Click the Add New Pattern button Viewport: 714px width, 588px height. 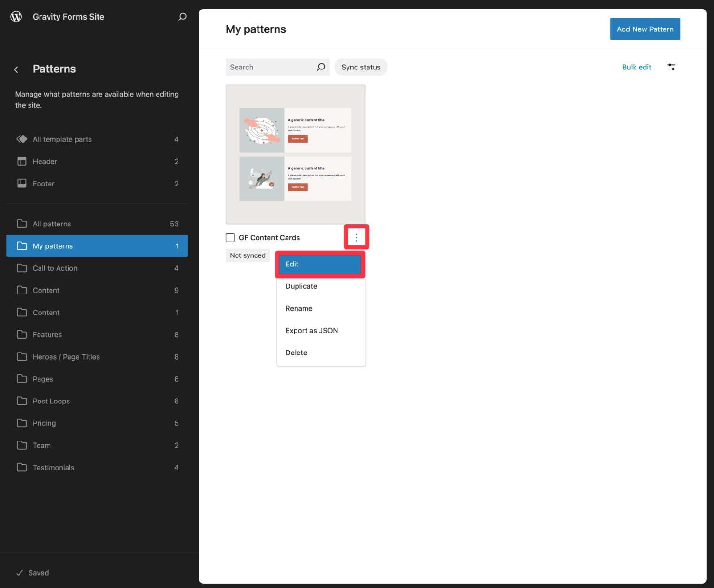pos(645,29)
